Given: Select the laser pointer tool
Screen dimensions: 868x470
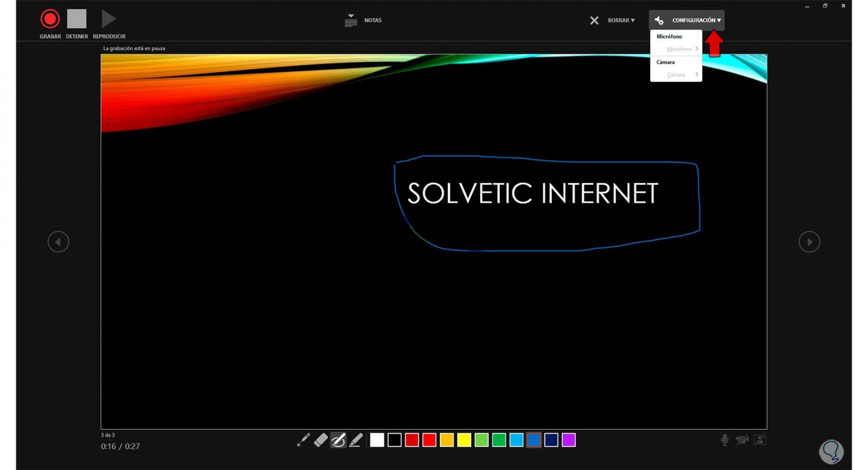Looking at the screenshot, I should coord(303,440).
